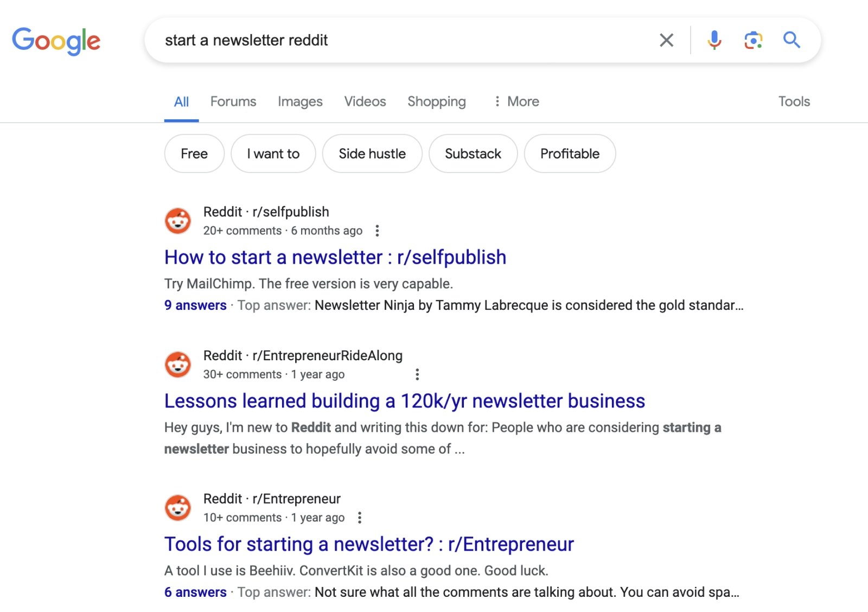The height and width of the screenshot is (612, 868).
Task: Expand the More search categories menu
Action: point(516,101)
